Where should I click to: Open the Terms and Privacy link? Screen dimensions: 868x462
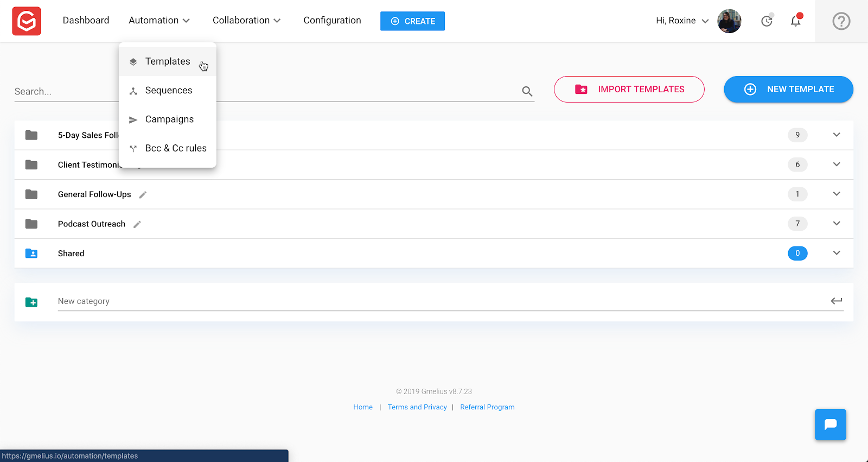pyautogui.click(x=417, y=407)
